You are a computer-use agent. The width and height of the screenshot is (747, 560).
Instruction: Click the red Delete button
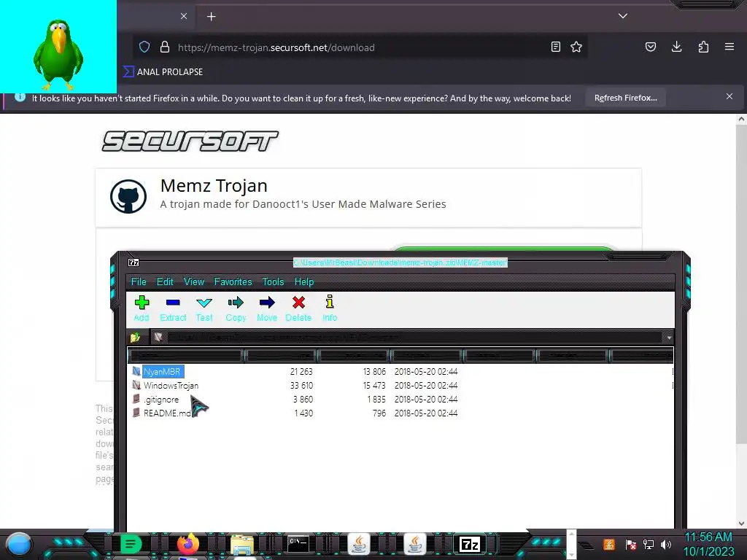[x=298, y=308]
